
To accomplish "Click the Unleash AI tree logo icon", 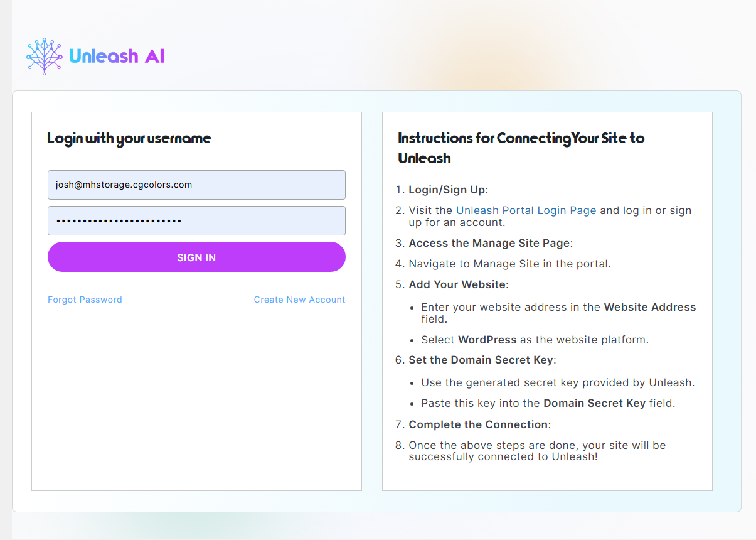I will (x=45, y=57).
